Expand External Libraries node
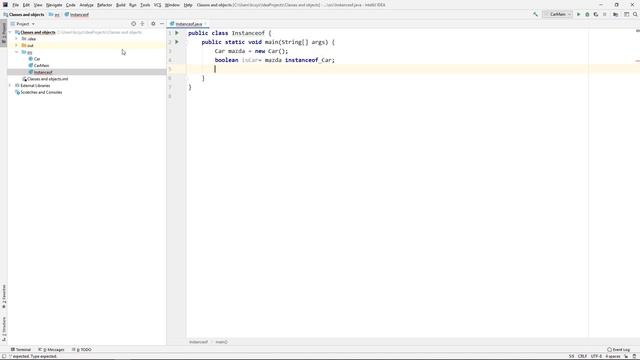The width and height of the screenshot is (640, 360). (x=10, y=86)
